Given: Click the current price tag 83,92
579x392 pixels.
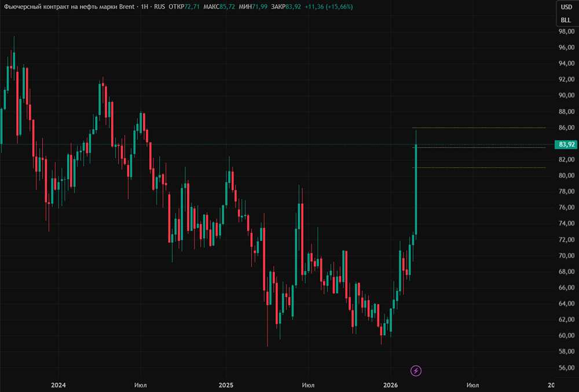Looking at the screenshot, I should tap(566, 144).
